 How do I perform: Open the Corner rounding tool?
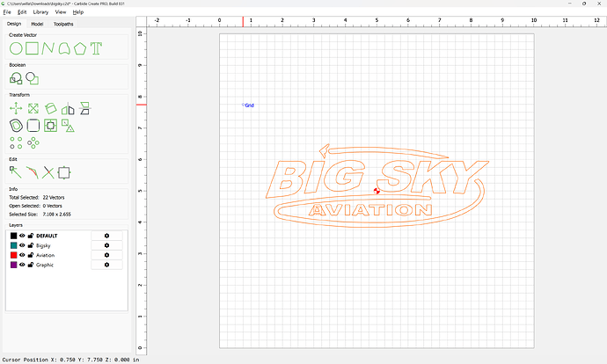click(x=33, y=126)
